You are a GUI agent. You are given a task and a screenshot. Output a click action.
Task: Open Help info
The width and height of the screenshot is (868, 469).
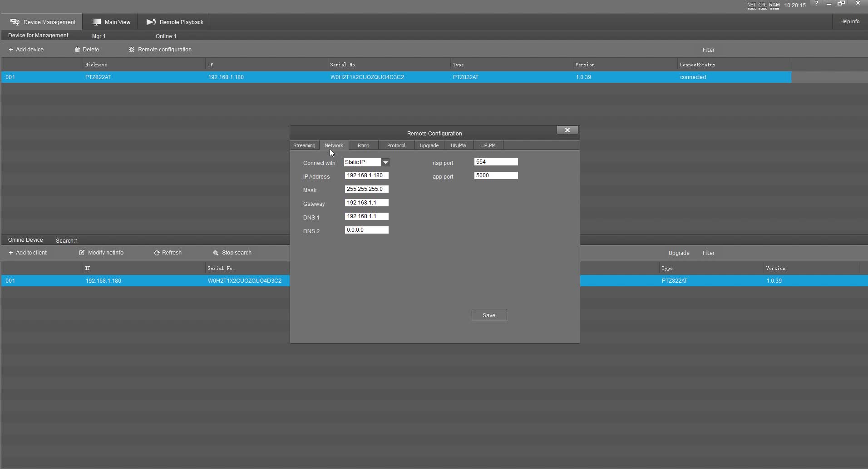click(x=849, y=21)
